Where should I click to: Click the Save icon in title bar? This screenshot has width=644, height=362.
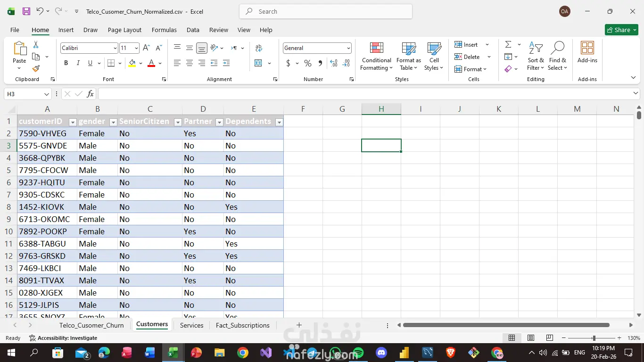point(26,11)
